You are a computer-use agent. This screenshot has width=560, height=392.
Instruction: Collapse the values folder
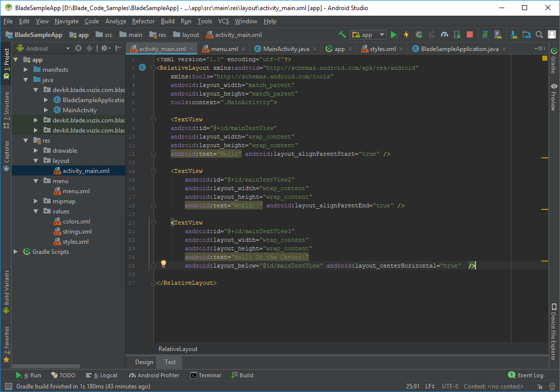coord(36,211)
